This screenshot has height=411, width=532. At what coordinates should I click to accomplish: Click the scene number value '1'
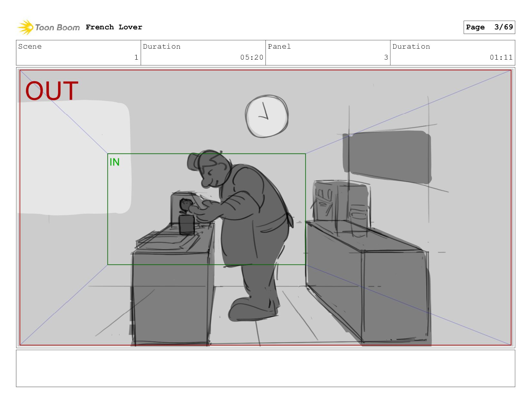tap(136, 57)
